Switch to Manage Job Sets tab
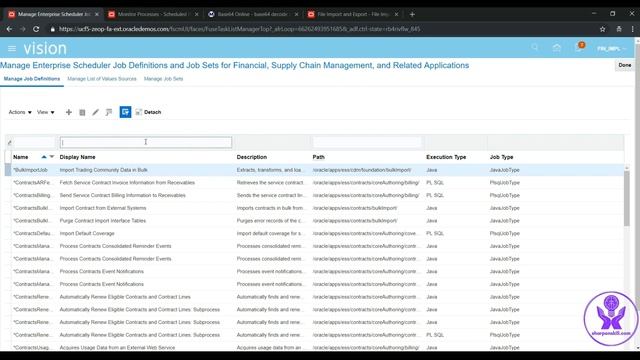640x360 pixels. 163,79
